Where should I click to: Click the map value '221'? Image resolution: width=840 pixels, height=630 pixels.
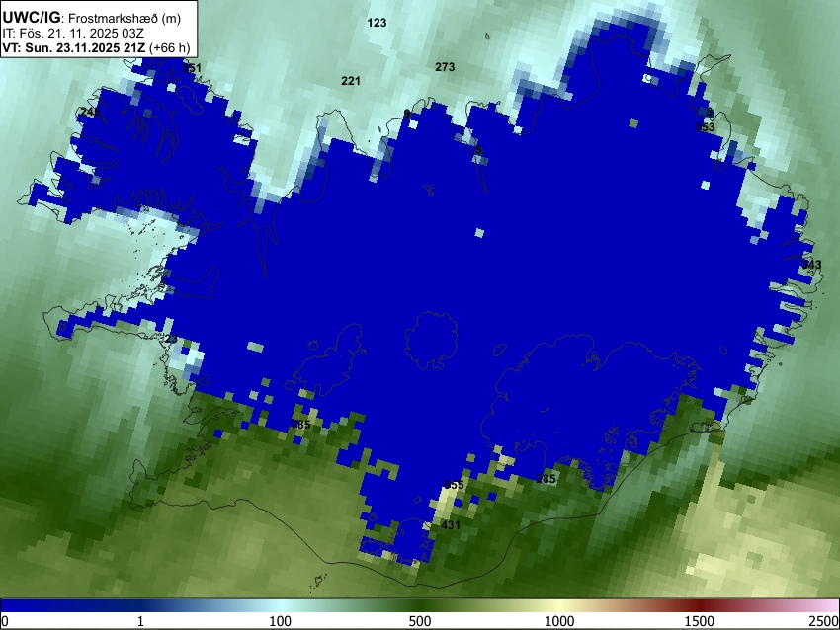pos(351,81)
